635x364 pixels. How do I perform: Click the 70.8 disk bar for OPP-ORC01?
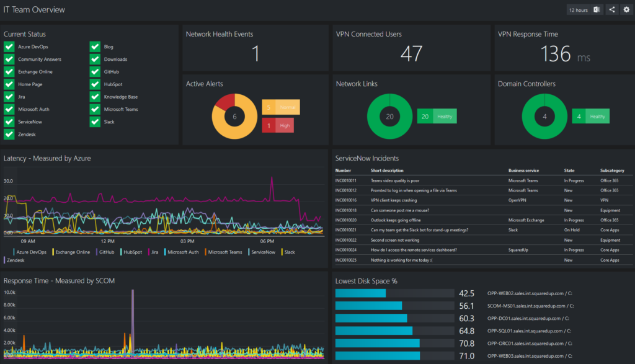click(x=395, y=344)
